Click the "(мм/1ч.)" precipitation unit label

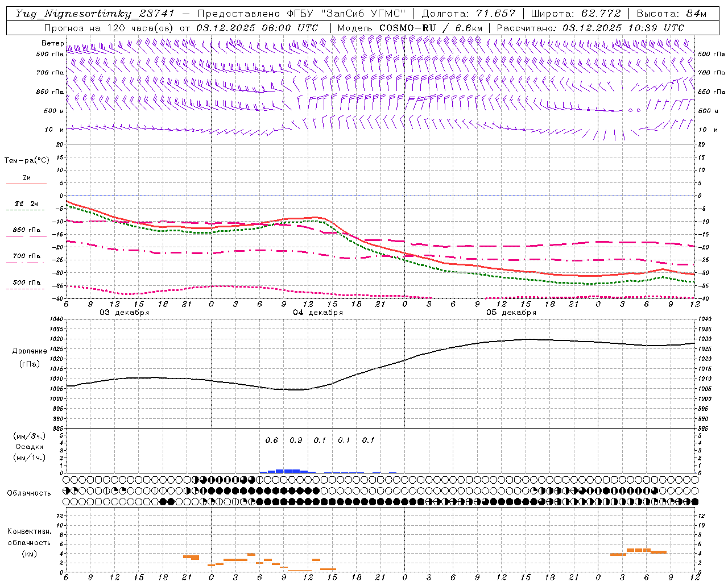point(29,458)
